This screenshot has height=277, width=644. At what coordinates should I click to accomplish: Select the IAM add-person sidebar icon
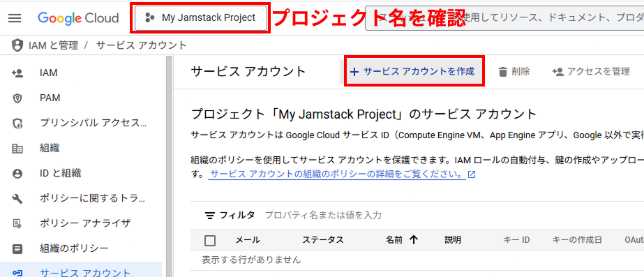click(17, 73)
